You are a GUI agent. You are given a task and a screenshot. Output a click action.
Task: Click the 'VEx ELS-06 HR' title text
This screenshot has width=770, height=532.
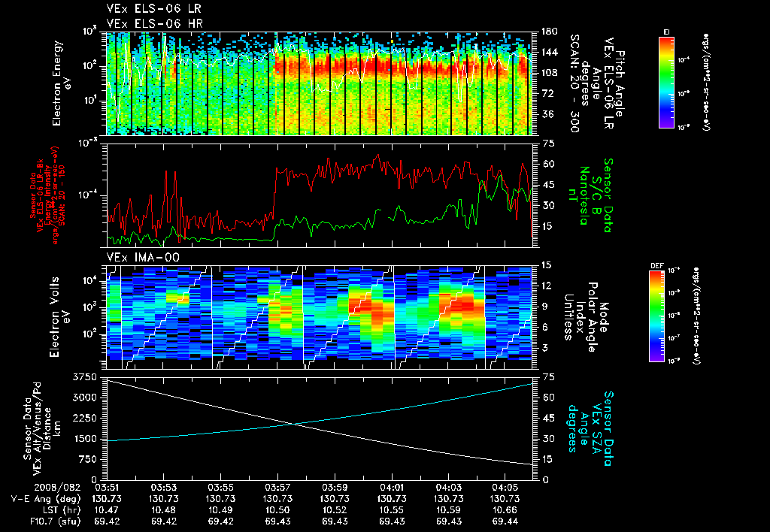(x=155, y=23)
